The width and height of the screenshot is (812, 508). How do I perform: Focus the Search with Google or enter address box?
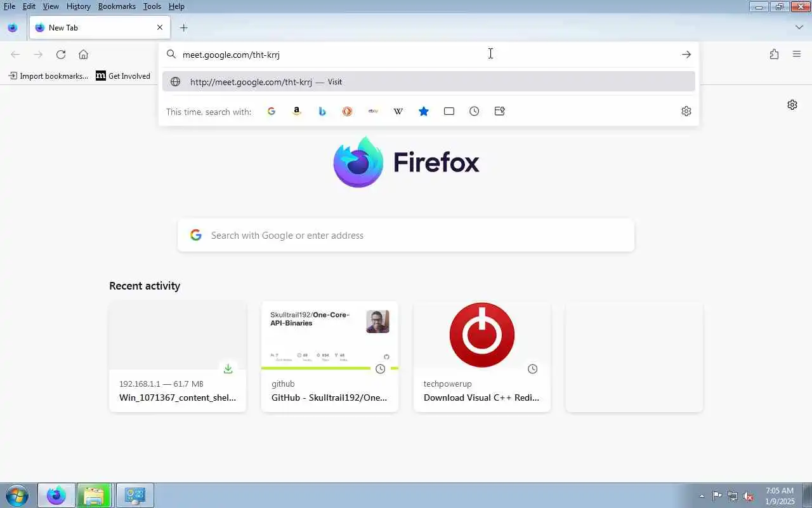coord(406,235)
